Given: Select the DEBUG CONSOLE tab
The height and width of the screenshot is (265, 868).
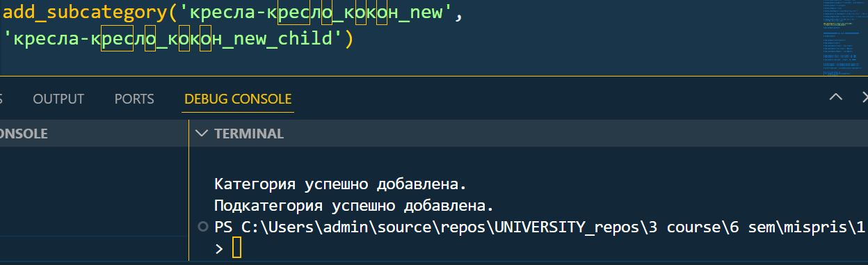Looking at the screenshot, I should pyautogui.click(x=238, y=99).
